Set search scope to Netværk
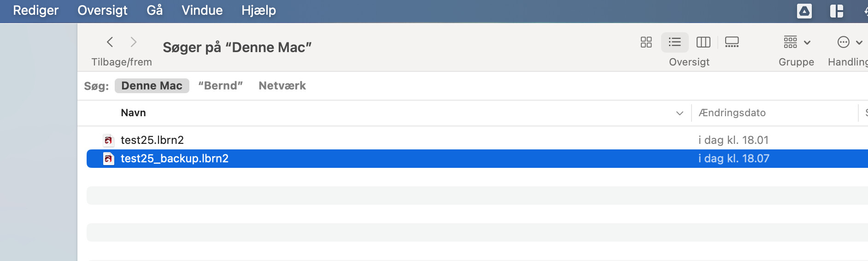868x261 pixels. pos(282,86)
